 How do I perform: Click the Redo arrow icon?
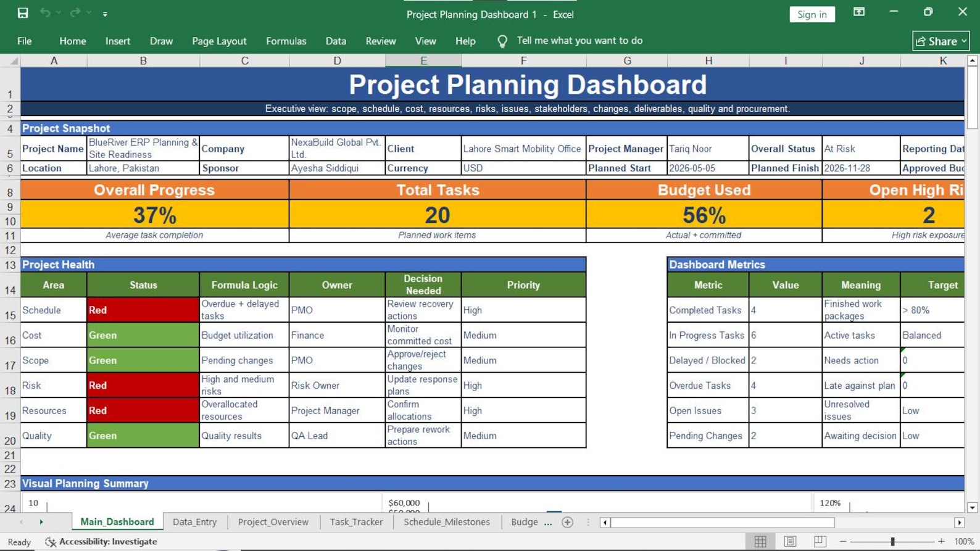coord(75,13)
